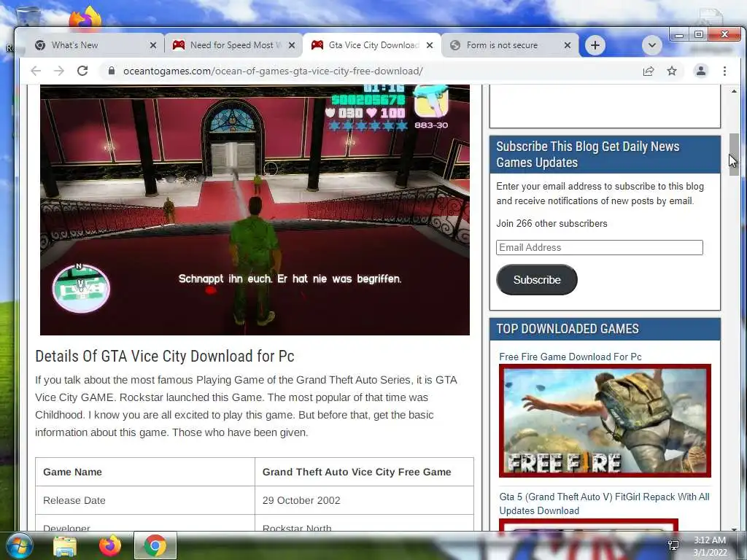Click the 'Details Of GTA Vice City Download for Pc' heading
The height and width of the screenshot is (560, 747).
coord(165,356)
